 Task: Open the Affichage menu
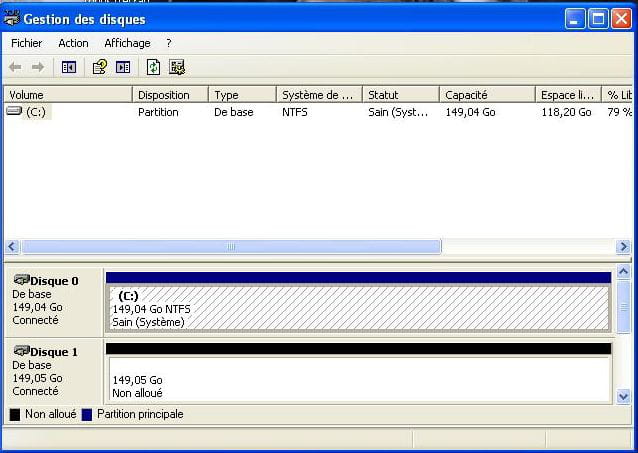127,43
